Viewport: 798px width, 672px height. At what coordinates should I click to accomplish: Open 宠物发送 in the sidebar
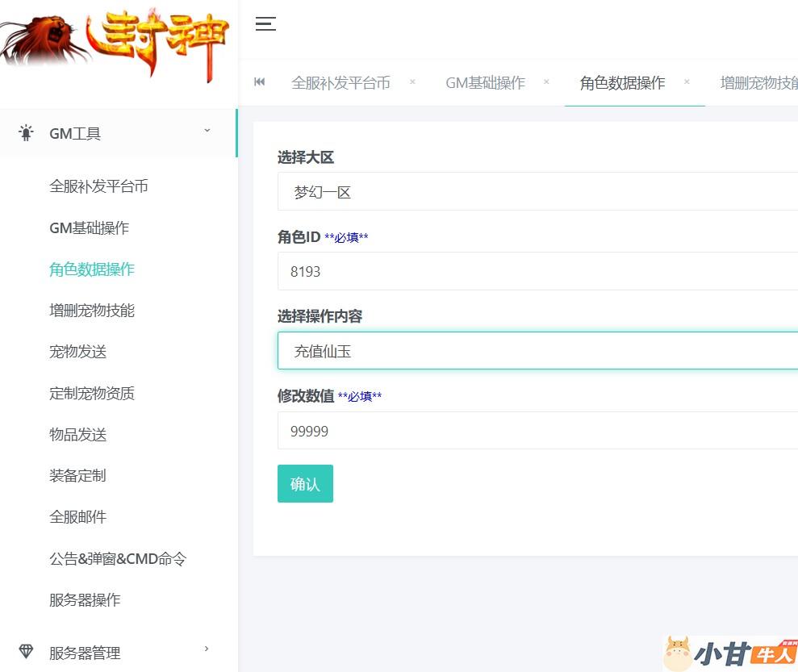(78, 352)
